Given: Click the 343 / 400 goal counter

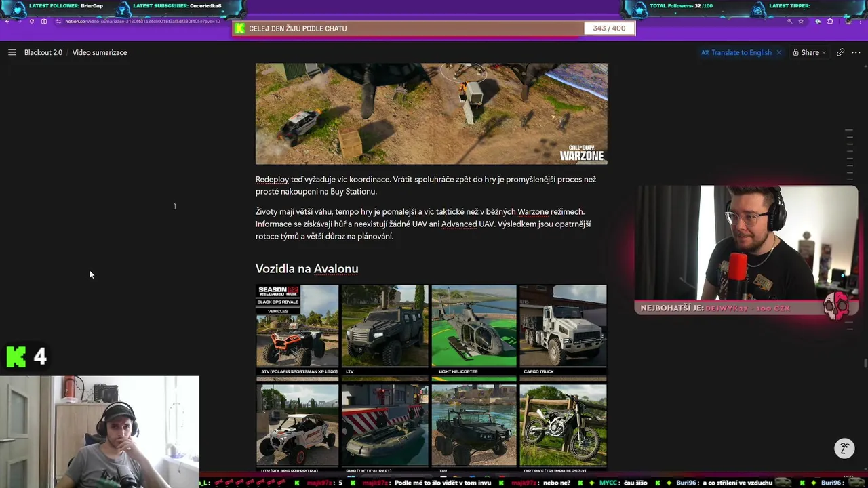Looking at the screenshot, I should (609, 28).
